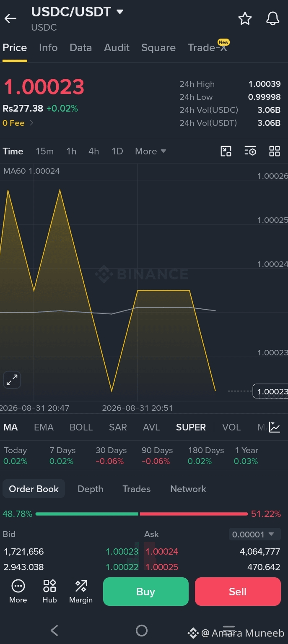The height and width of the screenshot is (644, 288).
Task: Open the grid layout icon
Action: [275, 151]
